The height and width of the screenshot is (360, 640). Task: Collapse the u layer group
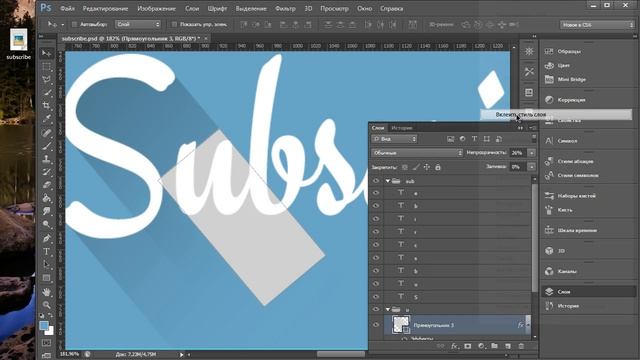tap(388, 309)
